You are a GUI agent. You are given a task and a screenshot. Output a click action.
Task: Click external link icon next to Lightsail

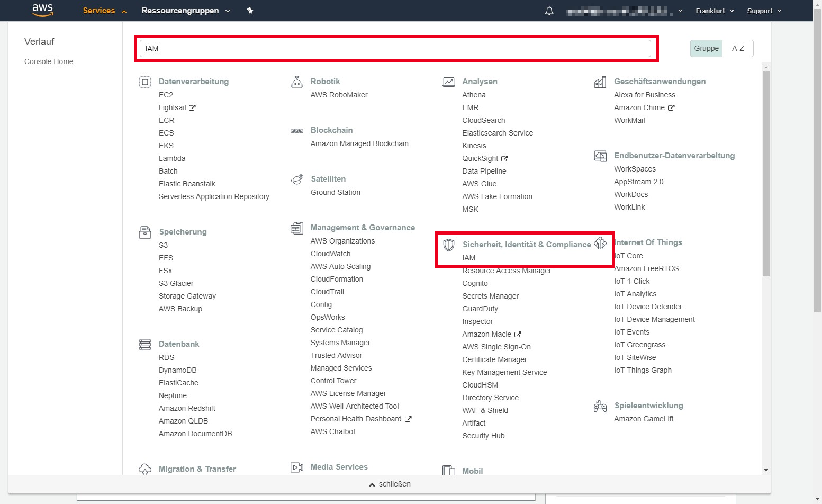click(x=192, y=108)
